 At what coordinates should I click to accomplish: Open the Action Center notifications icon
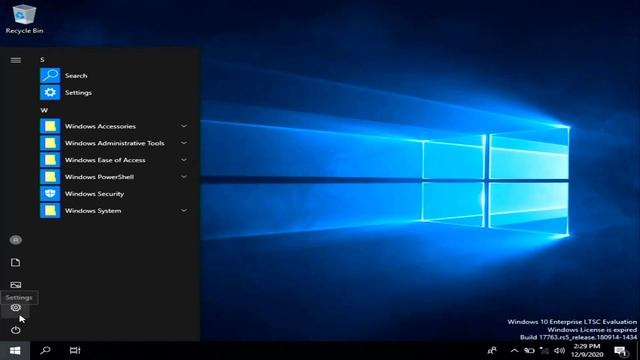point(621,351)
